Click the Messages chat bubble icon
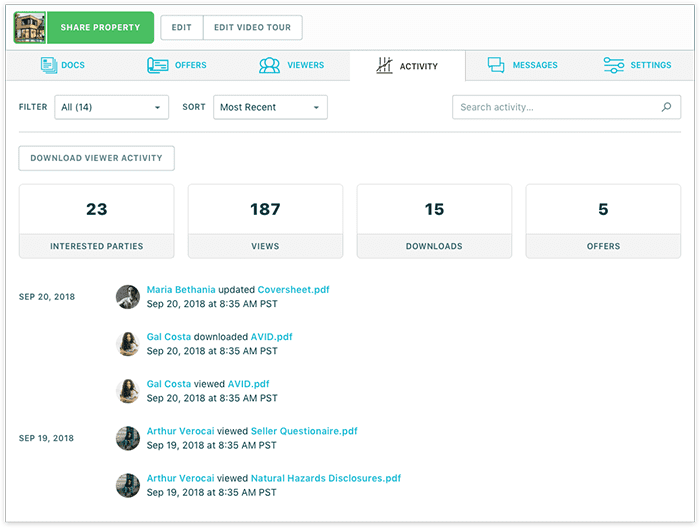Viewport: 700px width, 528px height. [x=496, y=65]
